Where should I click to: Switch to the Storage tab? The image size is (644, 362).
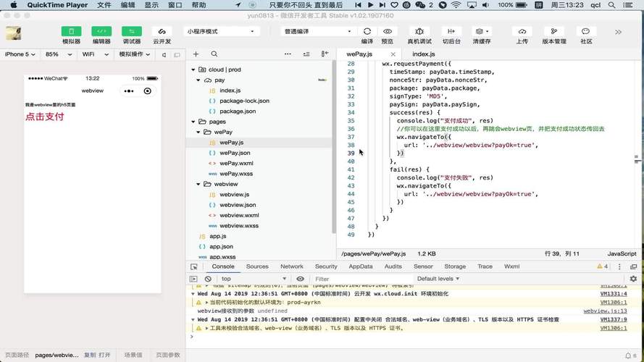pos(455,266)
